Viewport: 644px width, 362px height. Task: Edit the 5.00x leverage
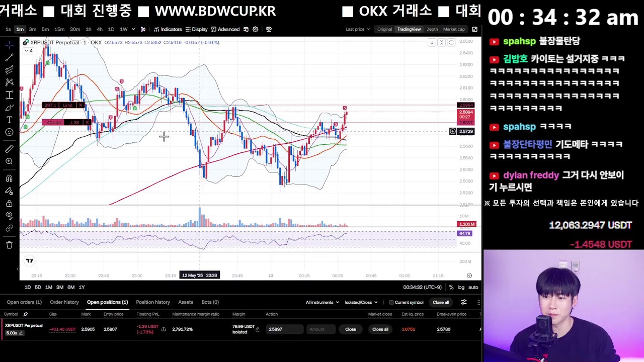point(14,333)
